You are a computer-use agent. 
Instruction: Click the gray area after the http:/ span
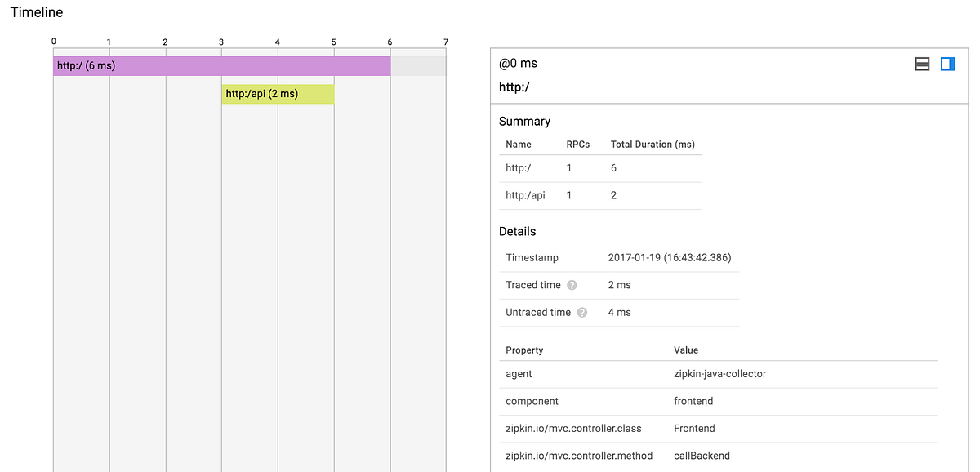point(418,66)
